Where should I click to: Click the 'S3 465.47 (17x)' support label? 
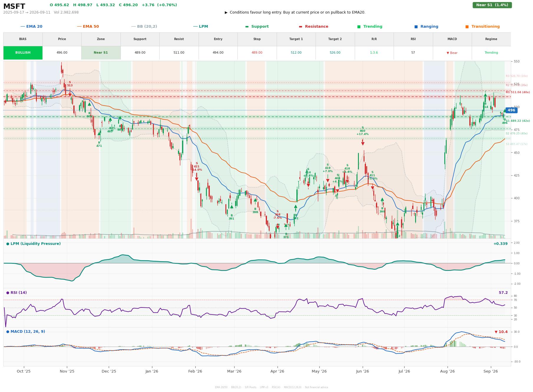click(517, 144)
